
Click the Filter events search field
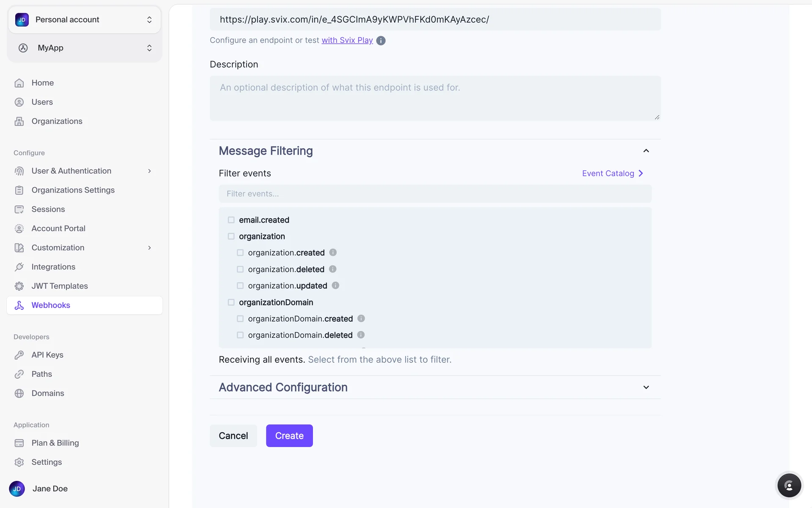pos(435,193)
